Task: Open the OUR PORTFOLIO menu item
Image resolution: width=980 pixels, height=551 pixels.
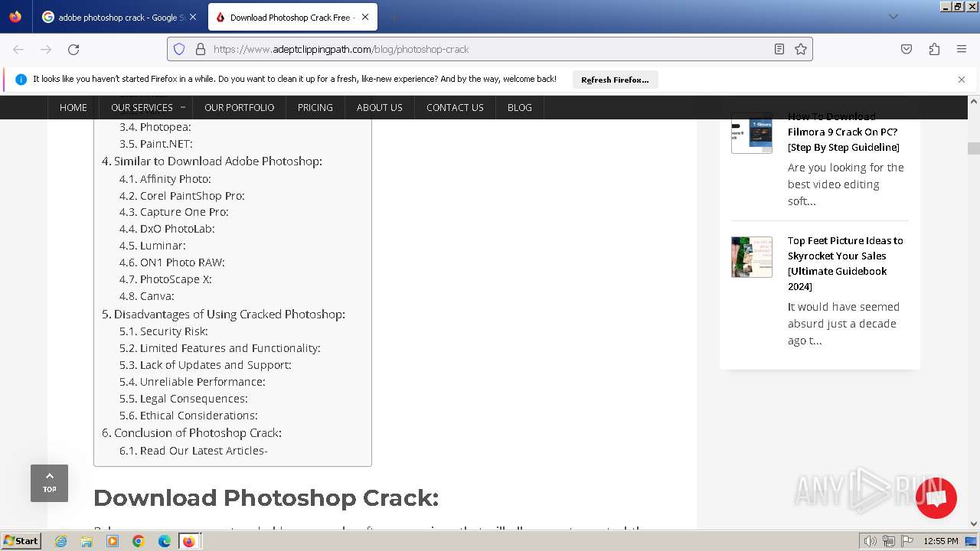Action: click(x=239, y=107)
